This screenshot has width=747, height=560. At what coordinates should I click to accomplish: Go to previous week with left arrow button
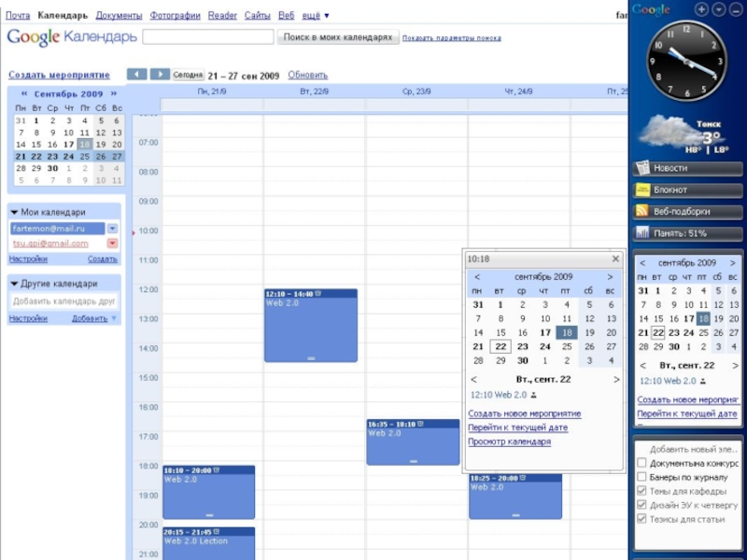(x=136, y=75)
